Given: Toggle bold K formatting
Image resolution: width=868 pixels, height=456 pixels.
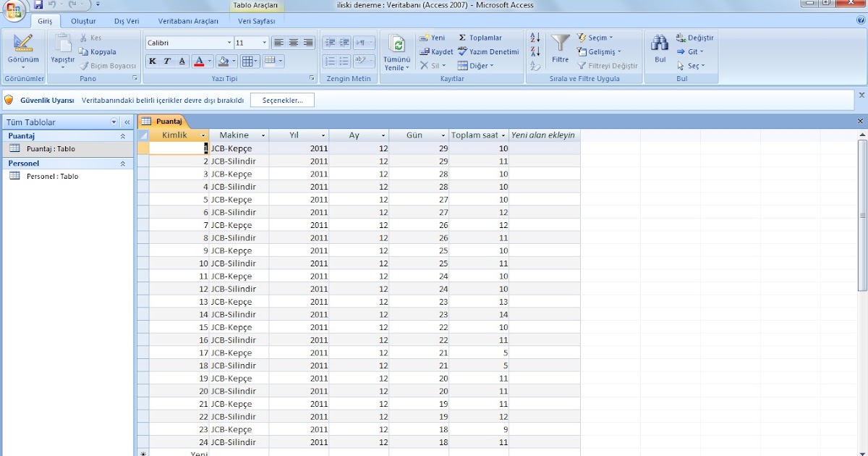Looking at the screenshot, I should [x=153, y=62].
